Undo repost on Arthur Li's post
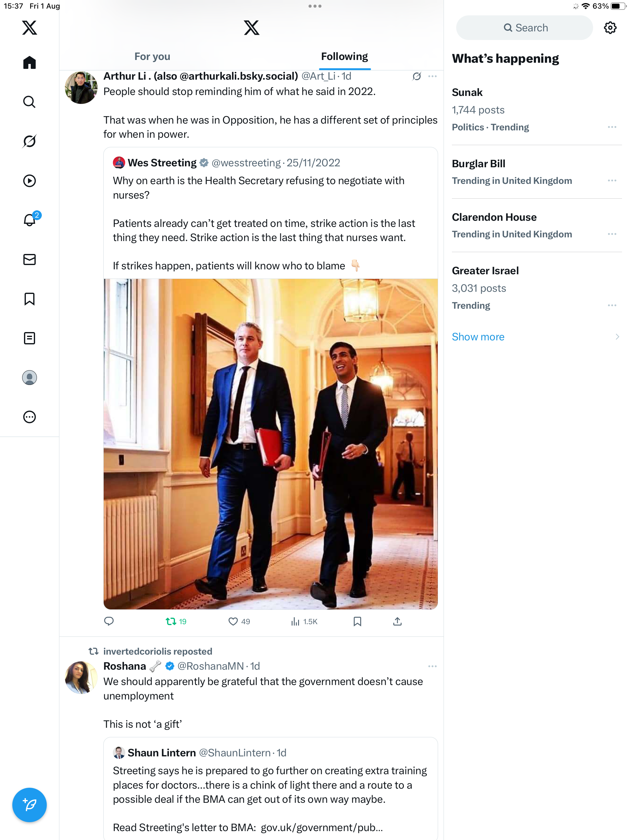The image size is (630, 840). pyautogui.click(x=171, y=621)
